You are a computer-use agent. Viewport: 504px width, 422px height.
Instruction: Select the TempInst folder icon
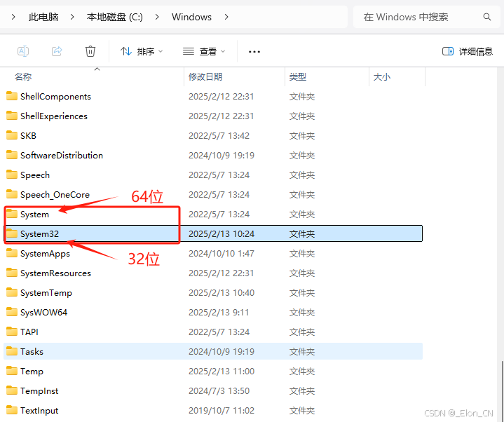12,390
